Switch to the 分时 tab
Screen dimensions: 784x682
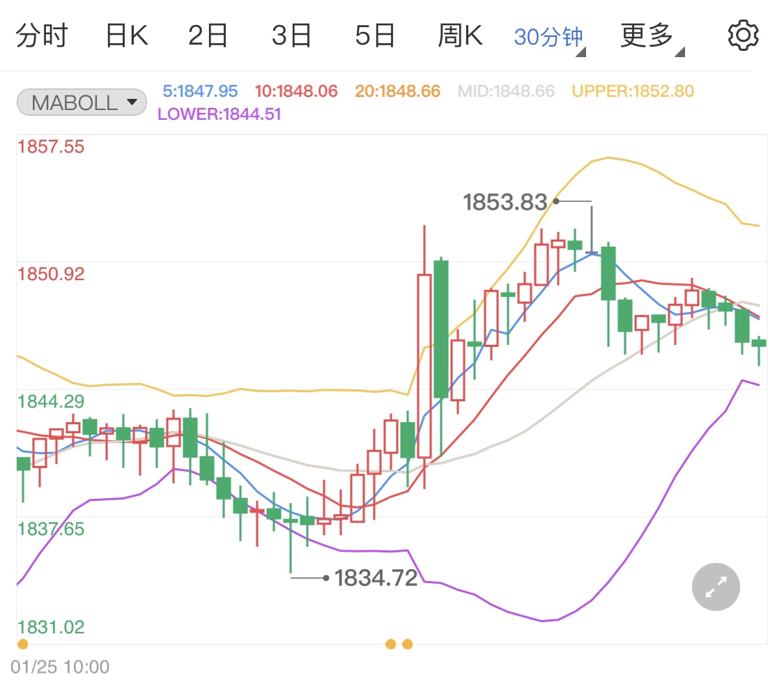42,36
